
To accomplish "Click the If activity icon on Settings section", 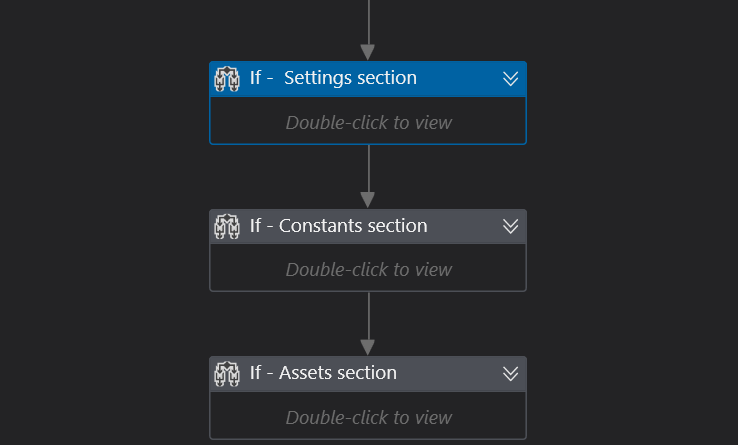I will 227,78.
